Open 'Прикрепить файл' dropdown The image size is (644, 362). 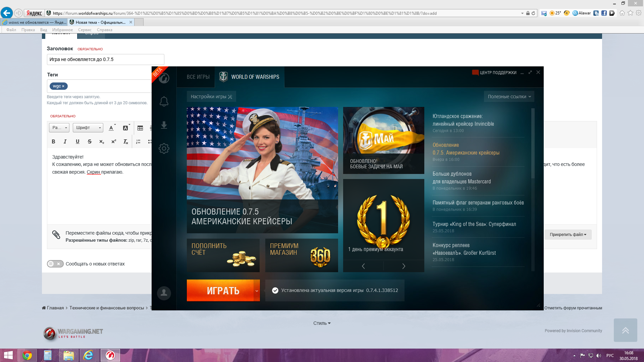pos(568,235)
